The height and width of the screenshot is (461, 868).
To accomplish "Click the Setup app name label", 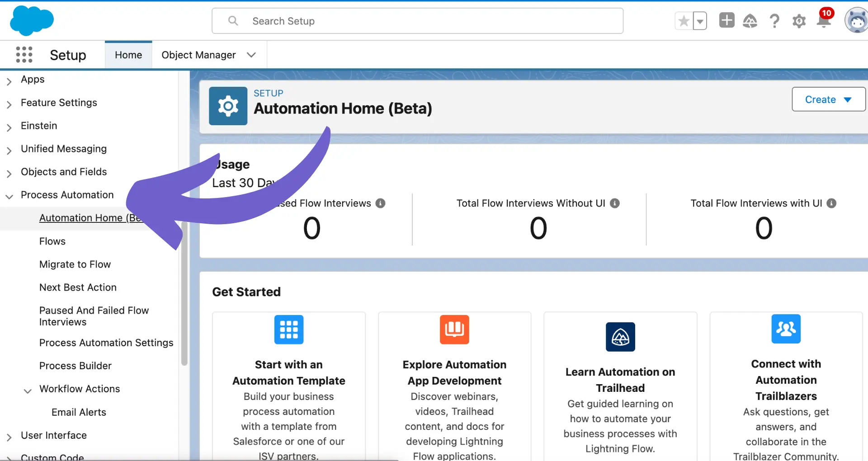I will [x=68, y=55].
